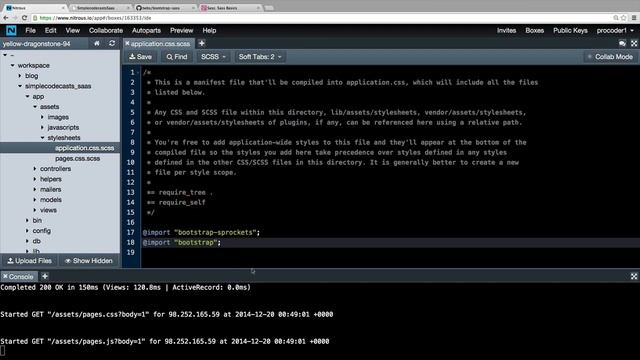Reload the browser page

(24, 18)
